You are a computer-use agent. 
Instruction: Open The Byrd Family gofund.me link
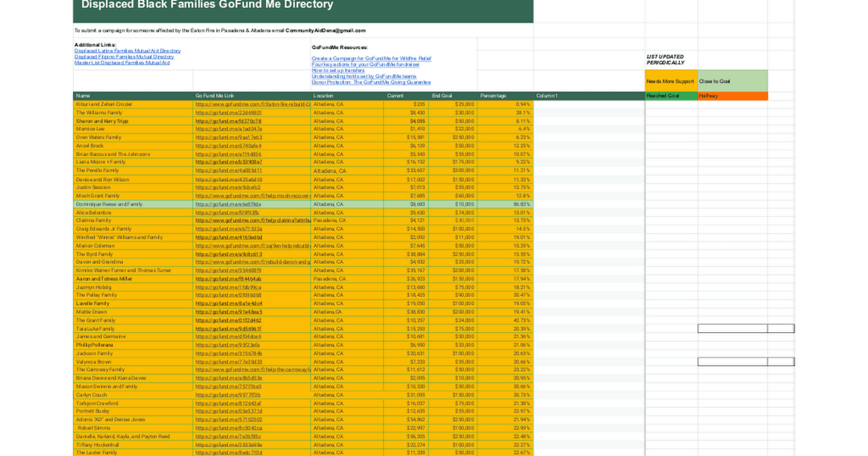point(228,254)
